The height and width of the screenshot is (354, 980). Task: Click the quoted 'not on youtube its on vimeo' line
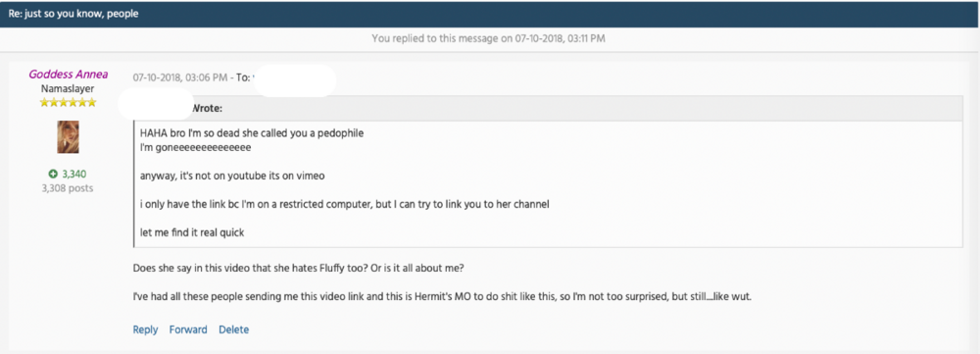232,176
